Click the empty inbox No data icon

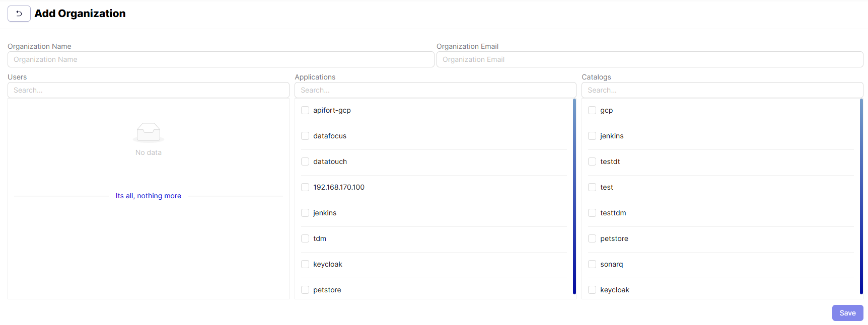[149, 132]
